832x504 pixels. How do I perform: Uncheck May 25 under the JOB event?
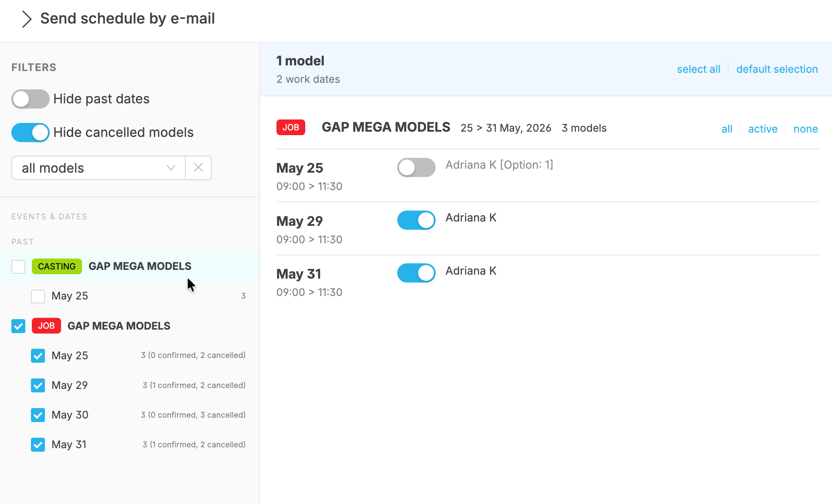click(x=38, y=356)
